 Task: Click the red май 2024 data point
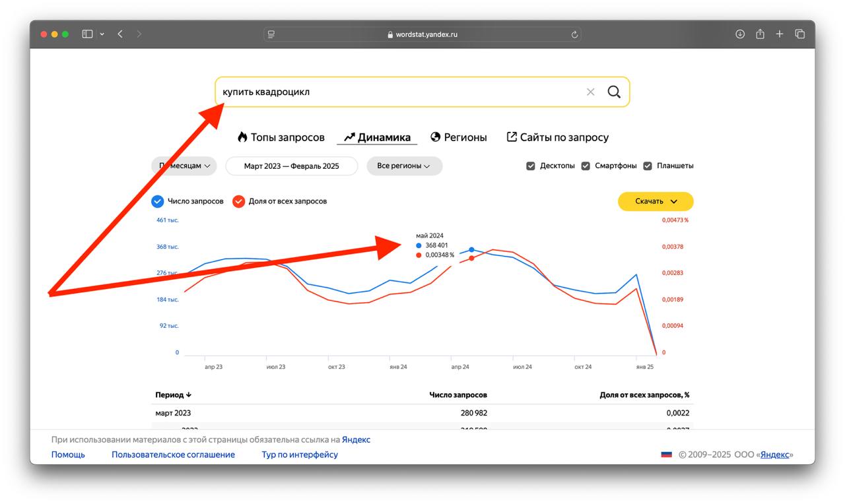471,258
